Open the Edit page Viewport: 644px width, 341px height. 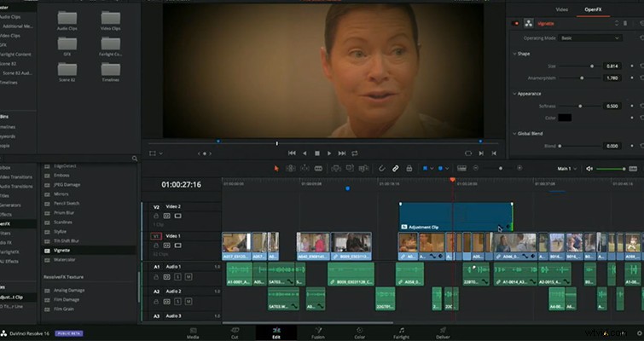click(x=276, y=332)
